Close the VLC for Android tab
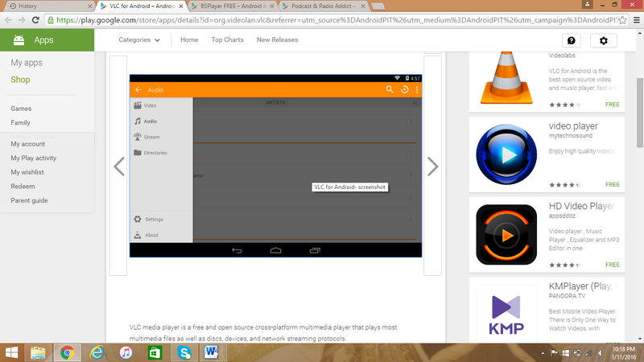 click(x=181, y=6)
